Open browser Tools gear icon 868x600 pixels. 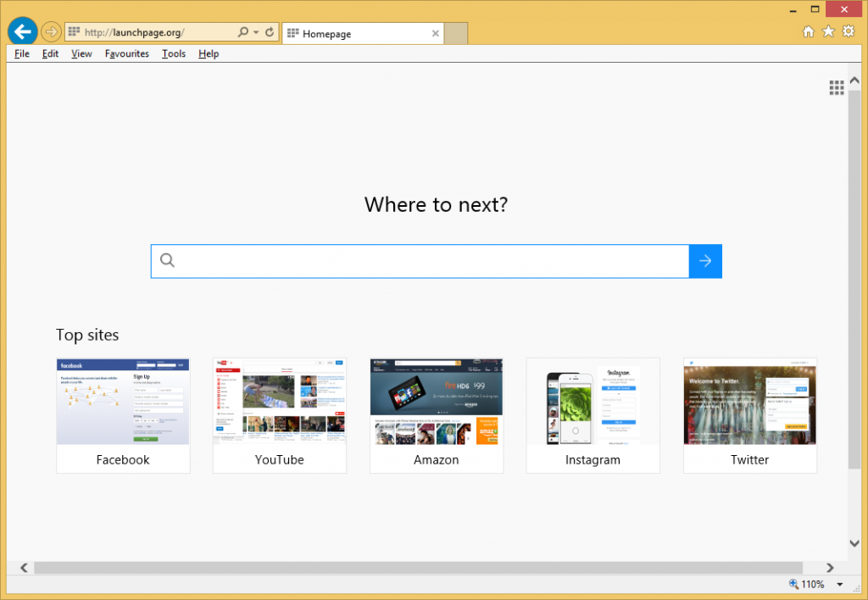click(849, 32)
